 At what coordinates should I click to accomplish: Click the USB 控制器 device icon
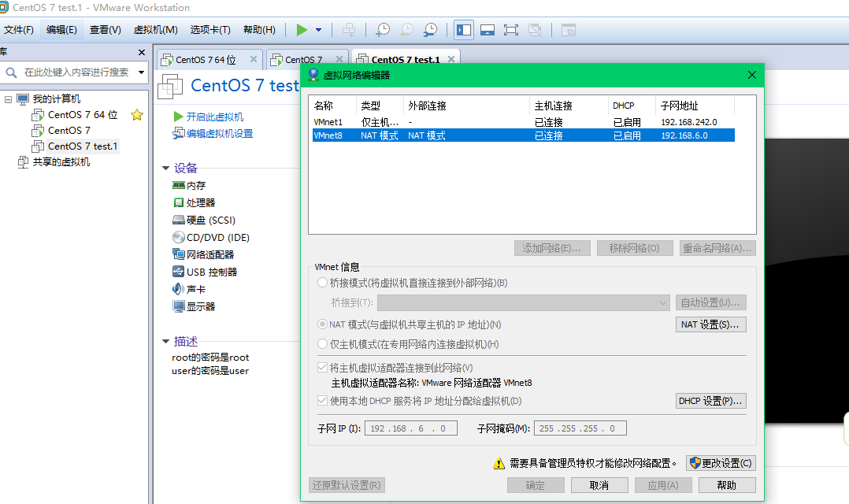pos(178,271)
